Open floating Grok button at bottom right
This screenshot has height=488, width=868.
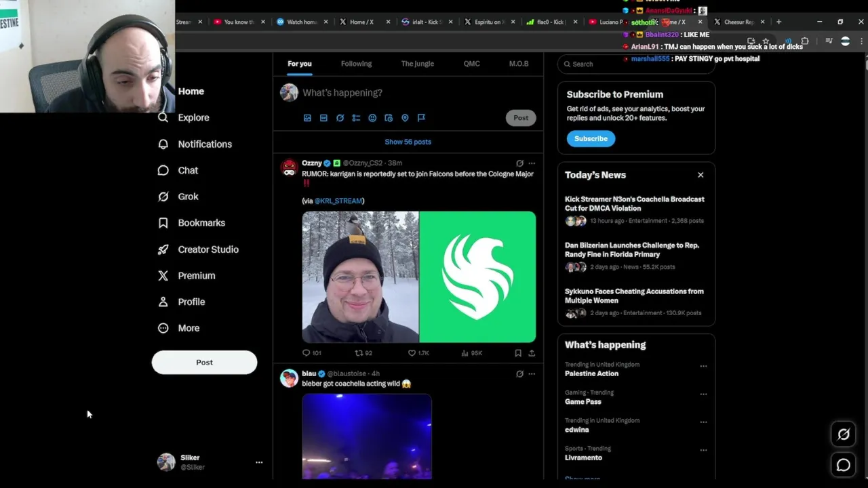[x=844, y=434]
